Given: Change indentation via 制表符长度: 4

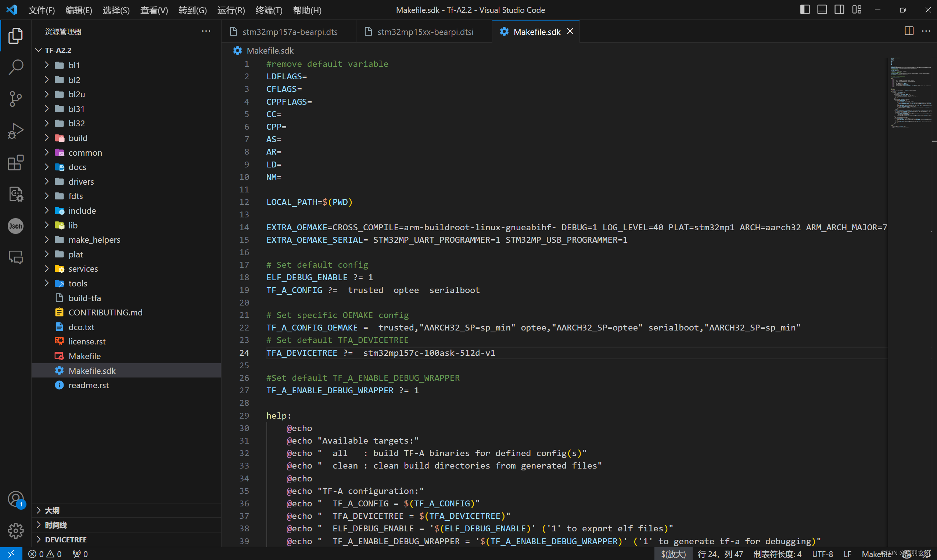Looking at the screenshot, I should click(777, 554).
